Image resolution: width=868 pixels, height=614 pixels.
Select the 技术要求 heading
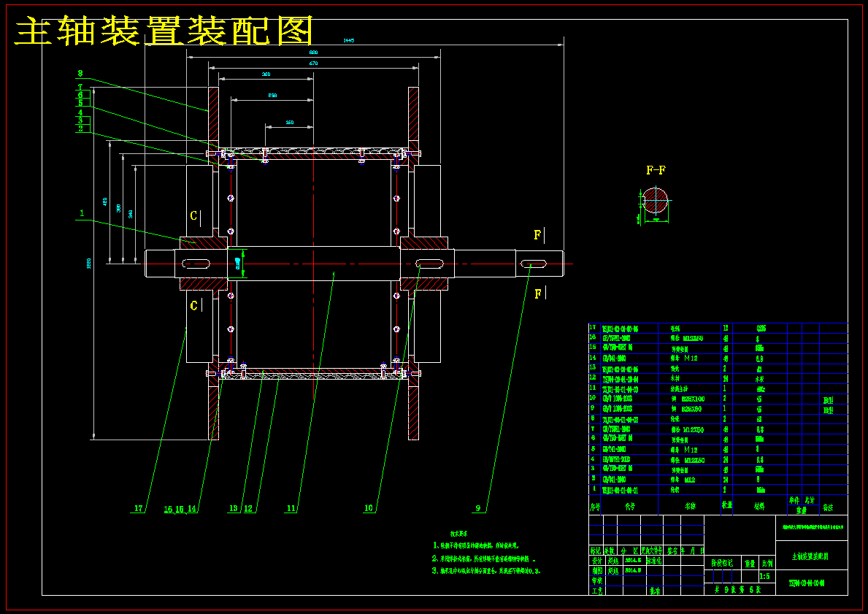click(458, 534)
